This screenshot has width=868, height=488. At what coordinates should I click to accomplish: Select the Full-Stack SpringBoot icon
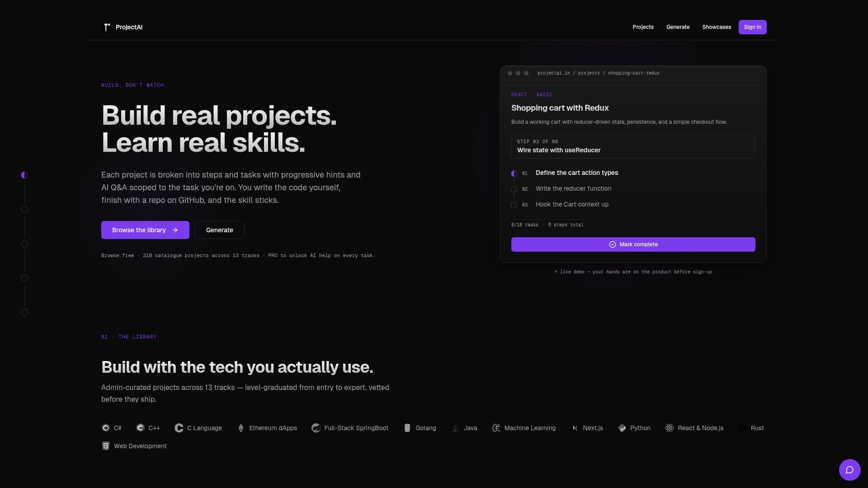[316, 428]
